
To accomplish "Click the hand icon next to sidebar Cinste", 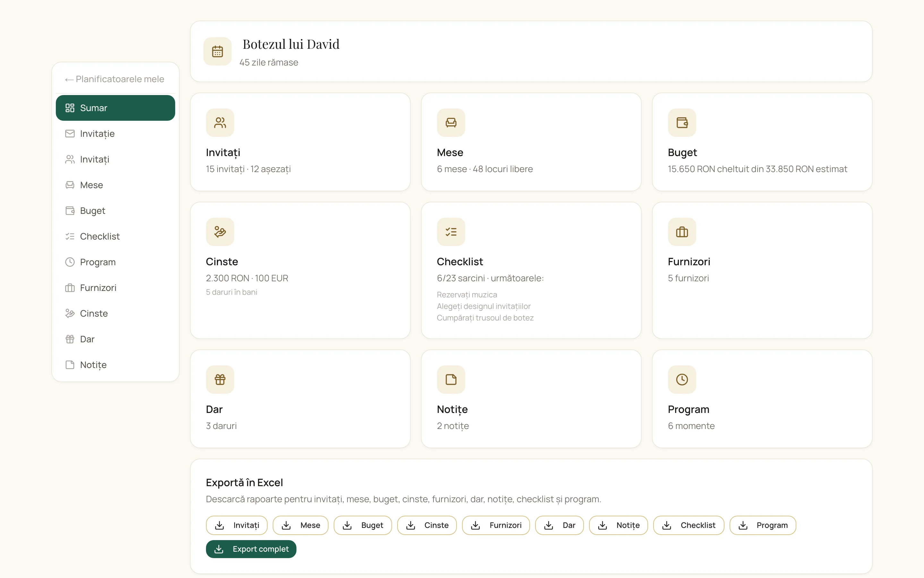I will (x=70, y=313).
